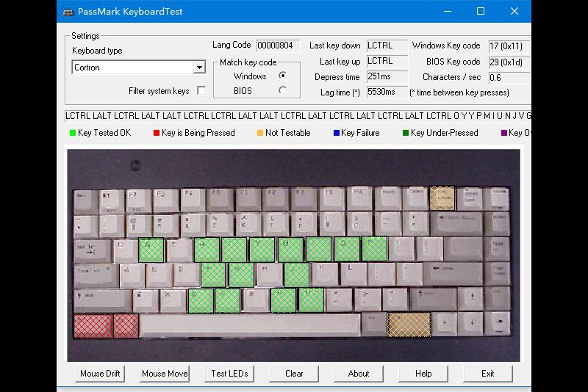Select the BIOS match key code radio
588x392 pixels.
click(282, 90)
